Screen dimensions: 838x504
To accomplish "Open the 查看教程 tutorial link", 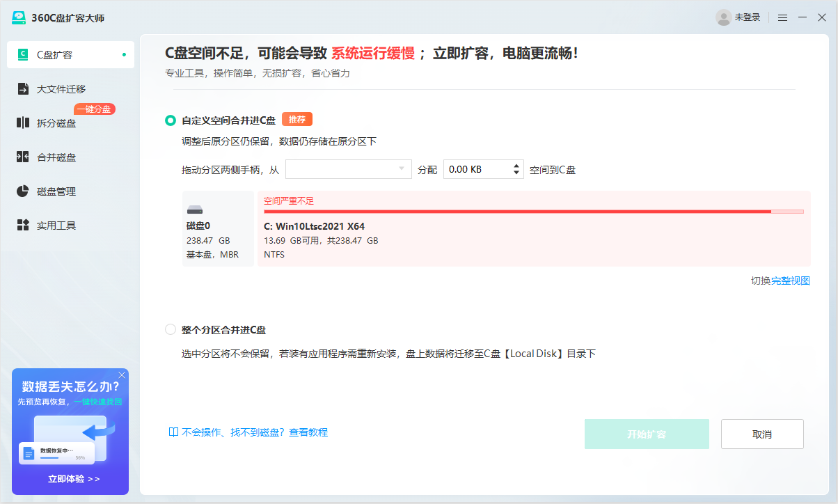I will (x=308, y=432).
